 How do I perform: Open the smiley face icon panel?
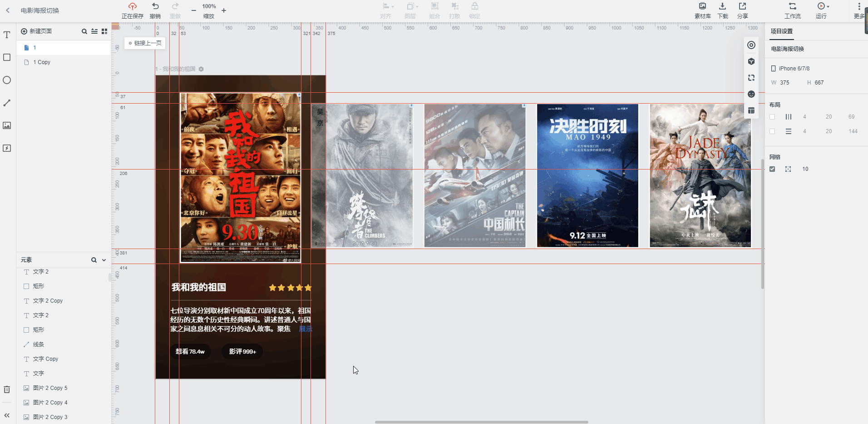click(x=751, y=94)
